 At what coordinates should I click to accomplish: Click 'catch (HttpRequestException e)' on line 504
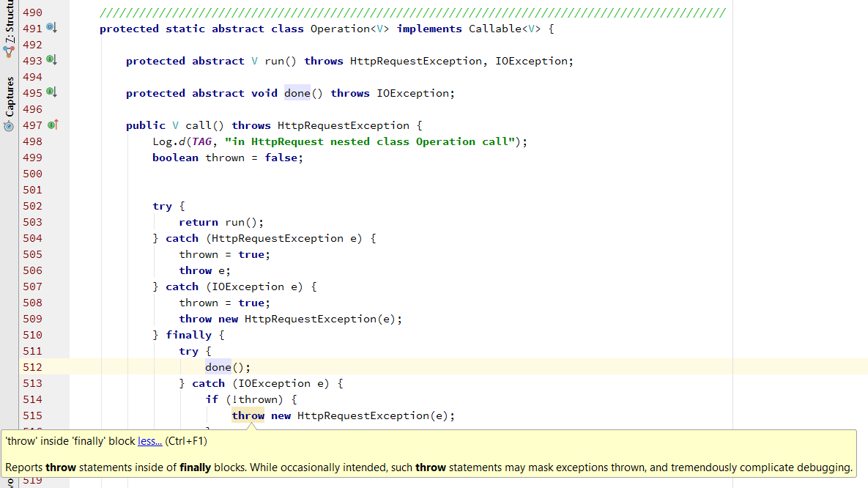pos(264,238)
